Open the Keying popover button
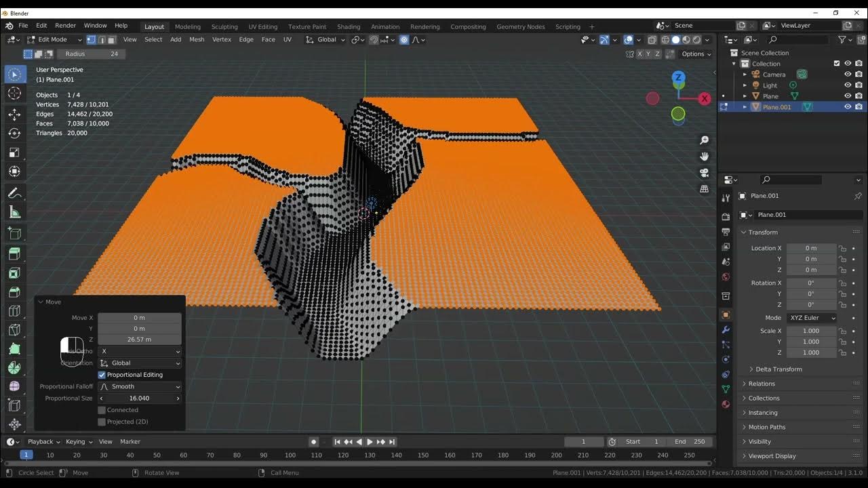The height and width of the screenshot is (488, 868). [x=79, y=442]
